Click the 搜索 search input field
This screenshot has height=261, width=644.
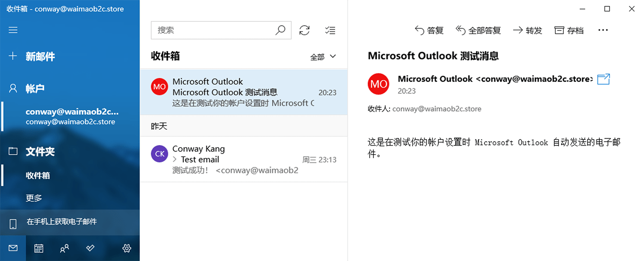pos(221,30)
